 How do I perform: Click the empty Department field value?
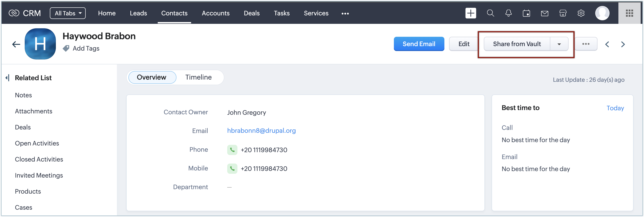click(x=229, y=187)
